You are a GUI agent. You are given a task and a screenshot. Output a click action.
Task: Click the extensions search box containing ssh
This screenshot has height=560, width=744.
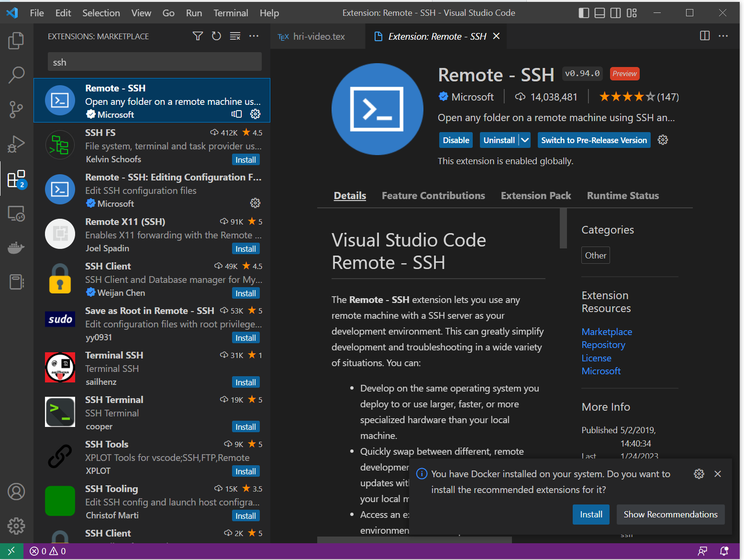(155, 62)
